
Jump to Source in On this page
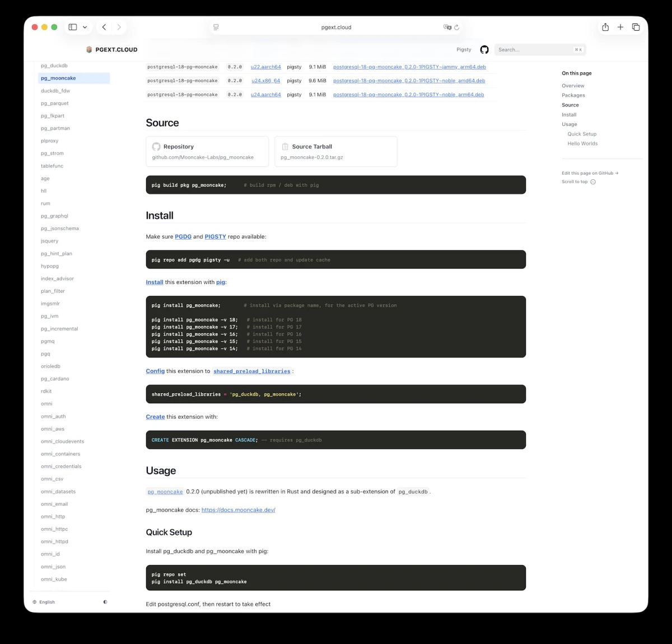[x=570, y=105]
